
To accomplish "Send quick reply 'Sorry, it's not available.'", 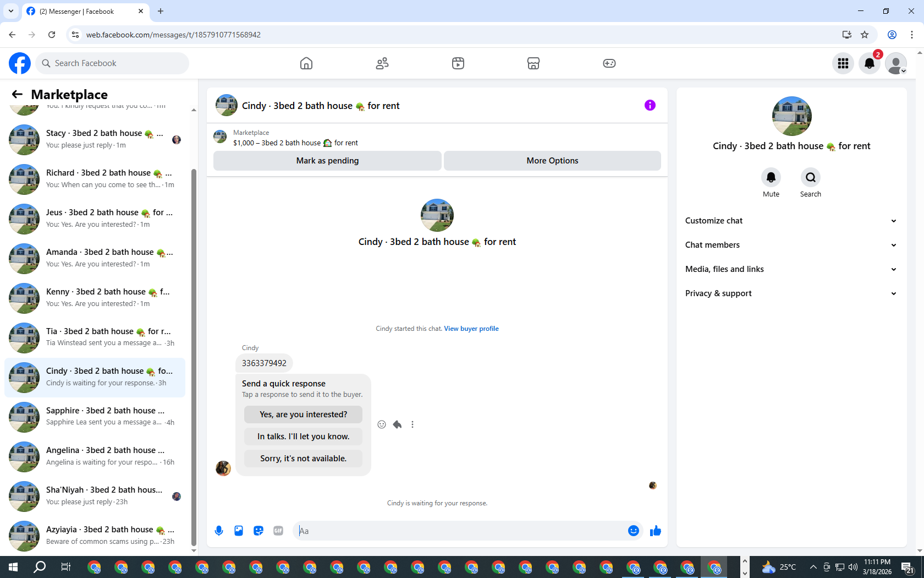I will click(x=303, y=459).
